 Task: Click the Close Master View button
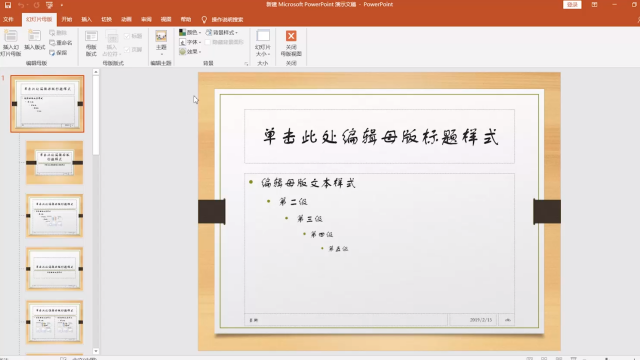(291, 43)
